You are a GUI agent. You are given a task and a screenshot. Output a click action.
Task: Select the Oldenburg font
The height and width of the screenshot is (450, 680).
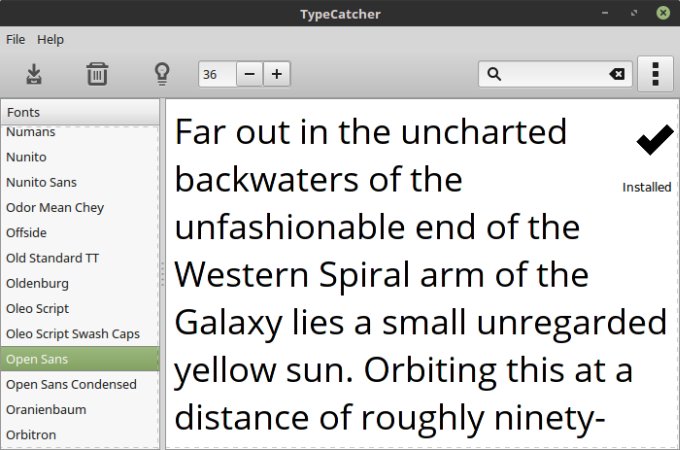80,283
